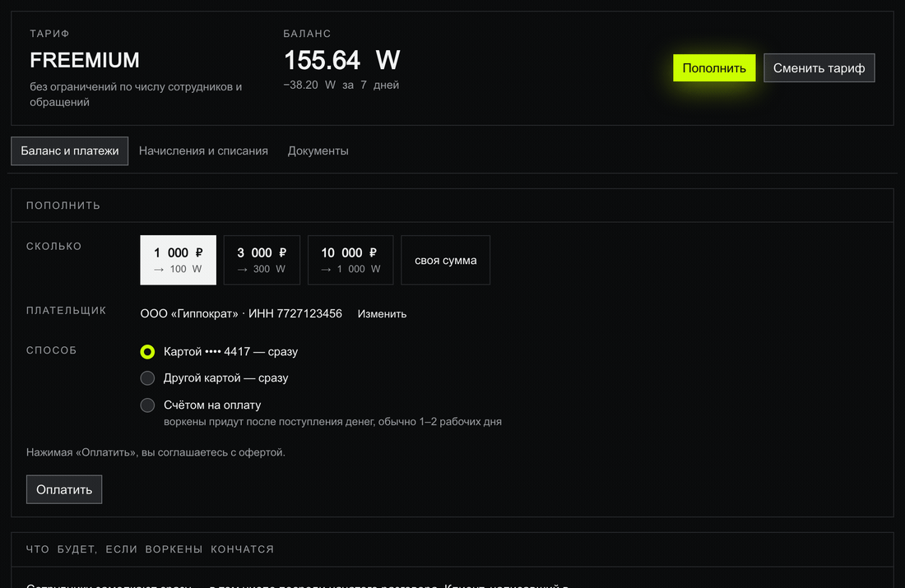Click the Нажимая «Оплатить» offer agreement text
This screenshot has height=588, width=905.
point(155,452)
